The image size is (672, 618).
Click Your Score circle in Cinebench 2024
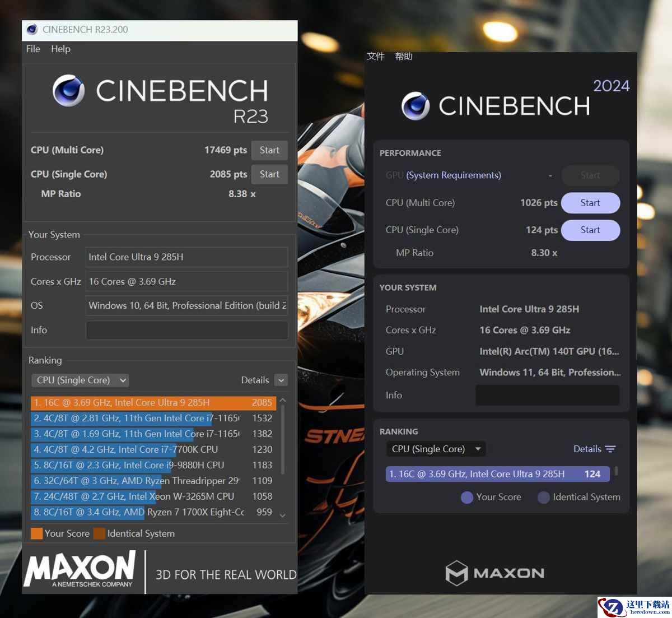[467, 497]
